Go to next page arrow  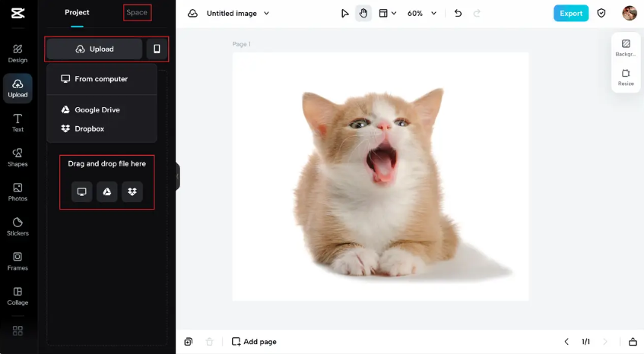pyautogui.click(x=605, y=341)
